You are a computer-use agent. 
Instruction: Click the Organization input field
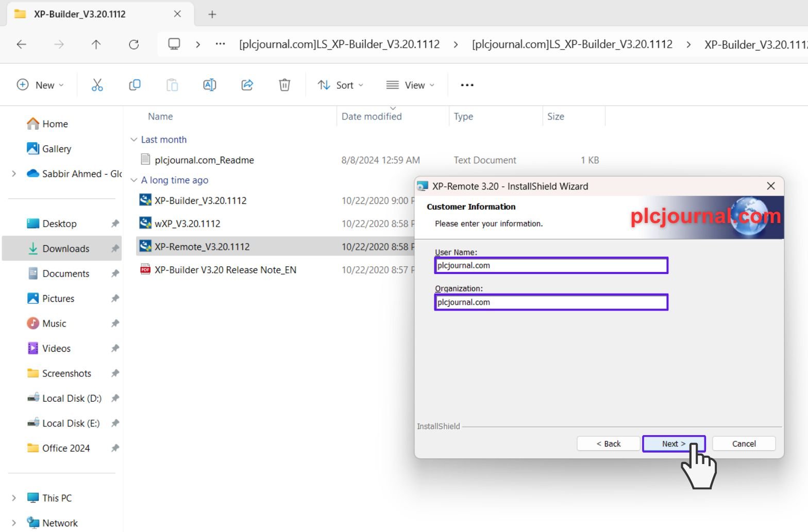pos(551,302)
